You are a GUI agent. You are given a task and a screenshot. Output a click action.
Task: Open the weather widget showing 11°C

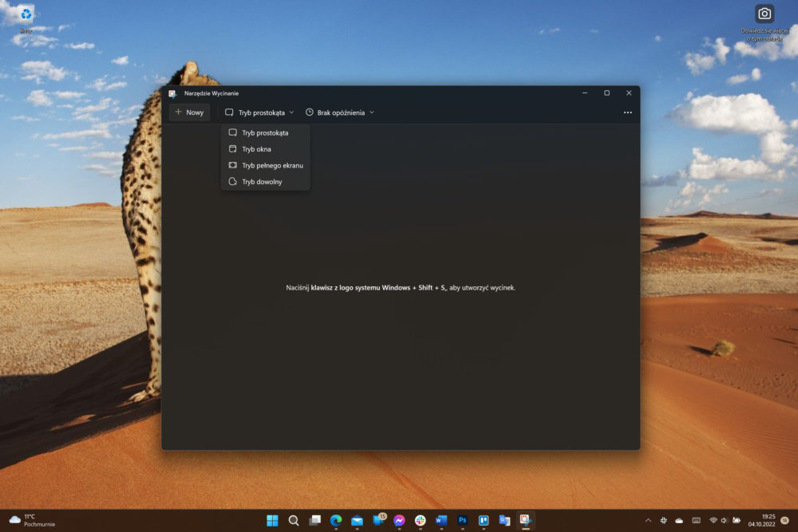tap(32, 520)
